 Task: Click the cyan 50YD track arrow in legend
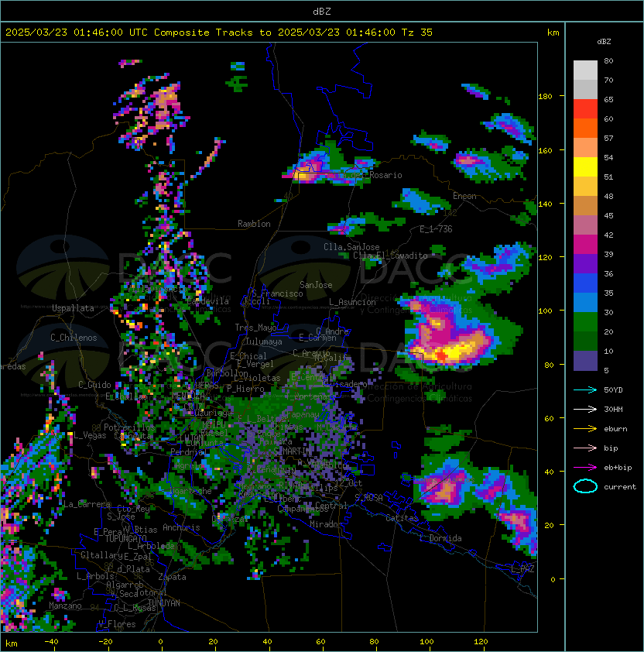click(x=585, y=390)
